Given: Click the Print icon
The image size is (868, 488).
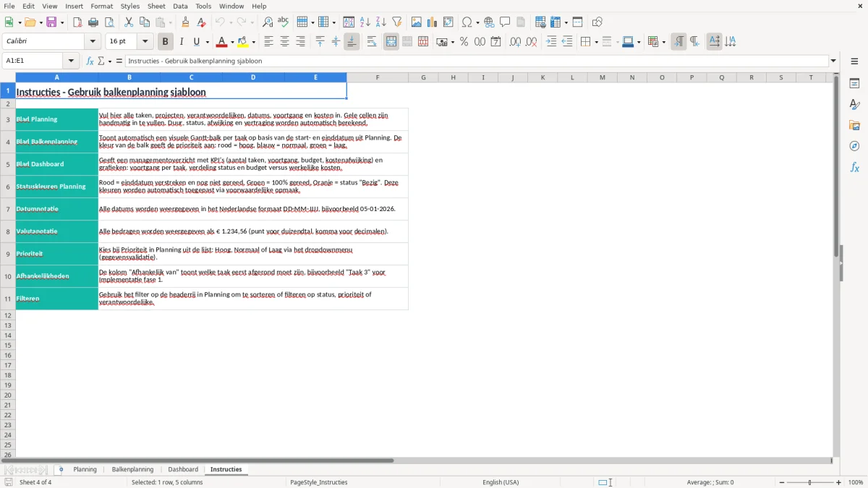Looking at the screenshot, I should click(93, 22).
